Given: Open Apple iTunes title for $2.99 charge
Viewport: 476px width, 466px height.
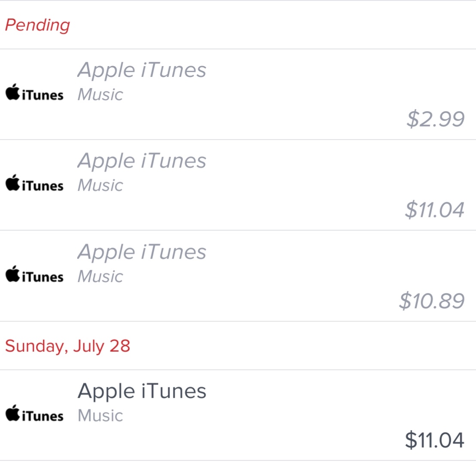Looking at the screenshot, I should 142,70.
